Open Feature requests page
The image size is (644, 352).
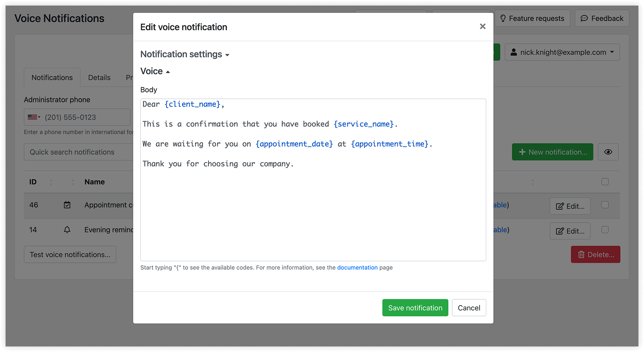pos(532,18)
